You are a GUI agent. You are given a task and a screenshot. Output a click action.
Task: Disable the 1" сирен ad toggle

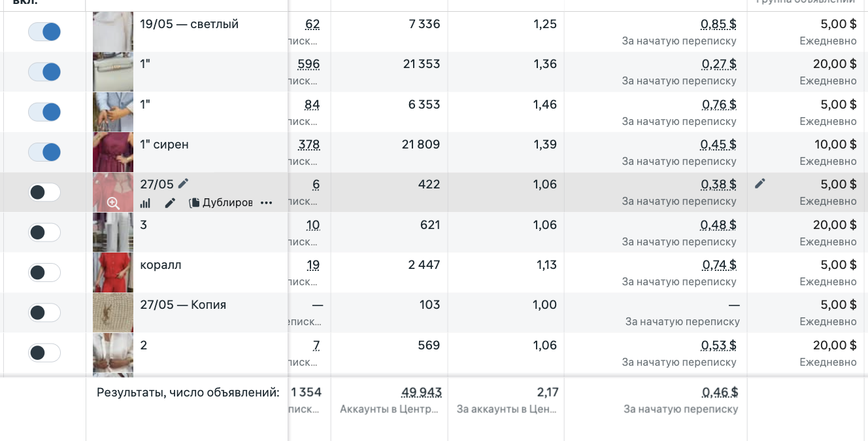point(44,152)
